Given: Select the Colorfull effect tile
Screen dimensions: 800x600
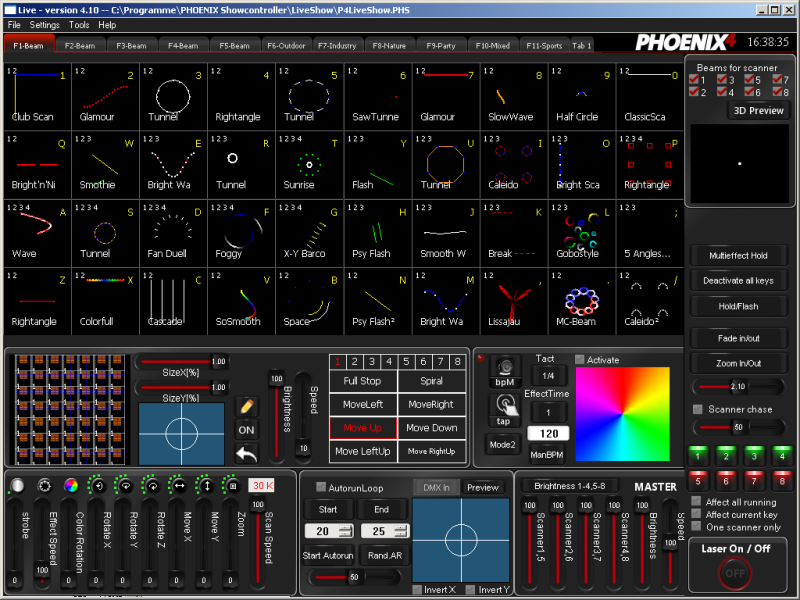Looking at the screenshot, I should [105, 302].
